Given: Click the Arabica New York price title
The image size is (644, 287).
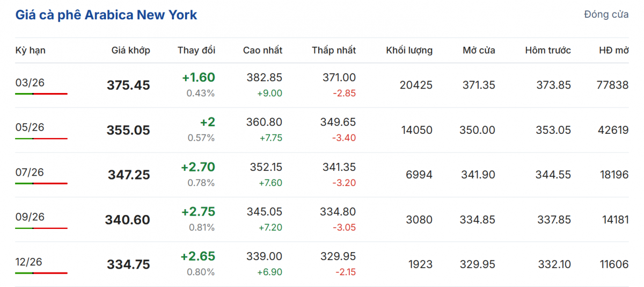Looking at the screenshot, I should (106, 15).
